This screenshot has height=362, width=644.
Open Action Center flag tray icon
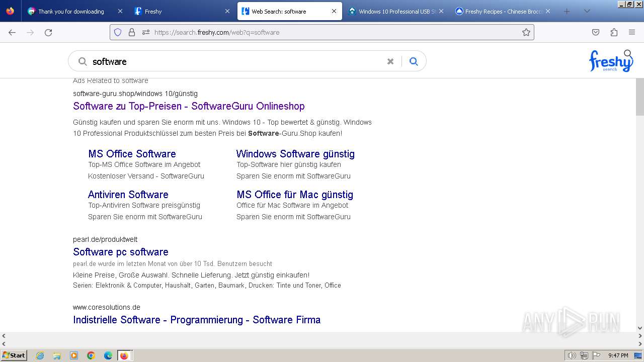pos(596,355)
